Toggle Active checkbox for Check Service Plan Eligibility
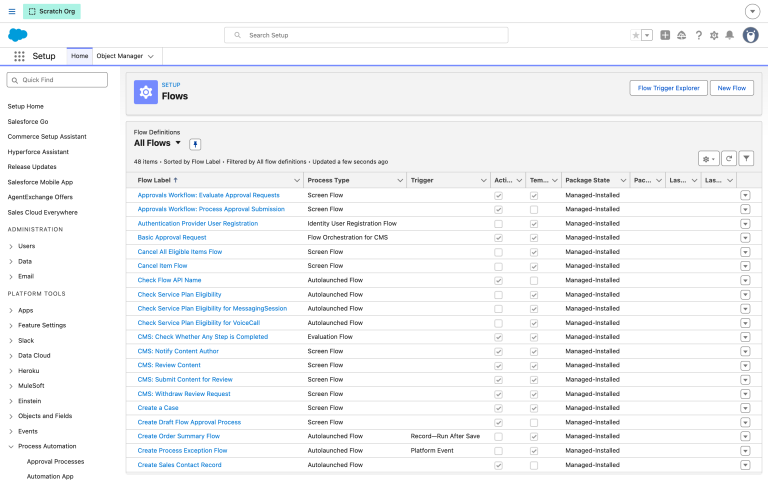 tap(498, 295)
